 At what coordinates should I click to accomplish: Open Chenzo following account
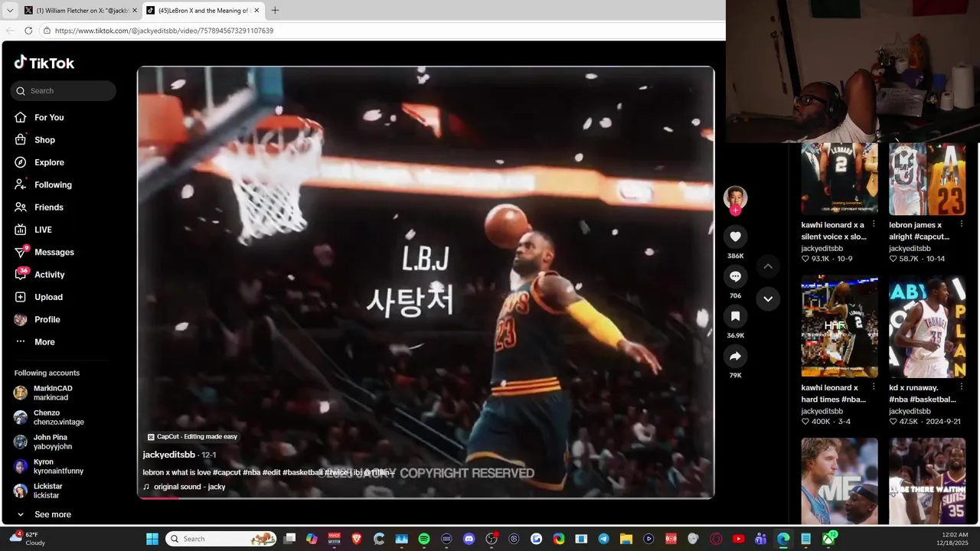click(x=59, y=417)
